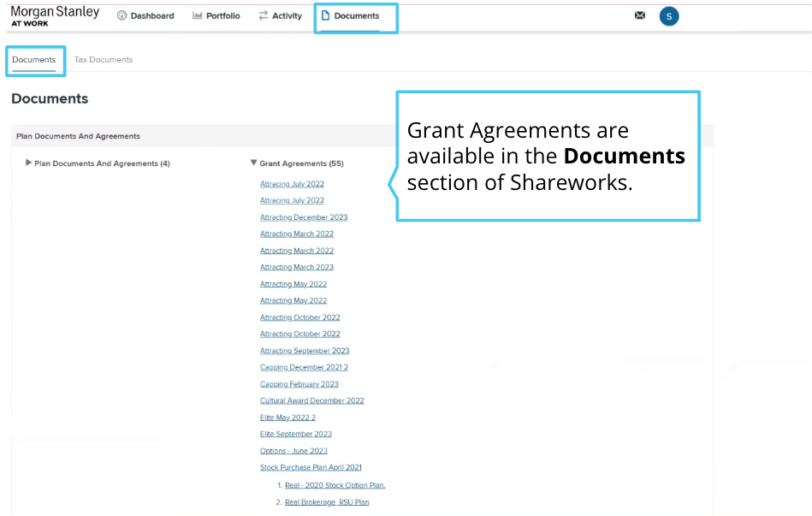Click the Morgan Stanley At Work logo
This screenshot has width=812, height=516.
[x=55, y=16]
